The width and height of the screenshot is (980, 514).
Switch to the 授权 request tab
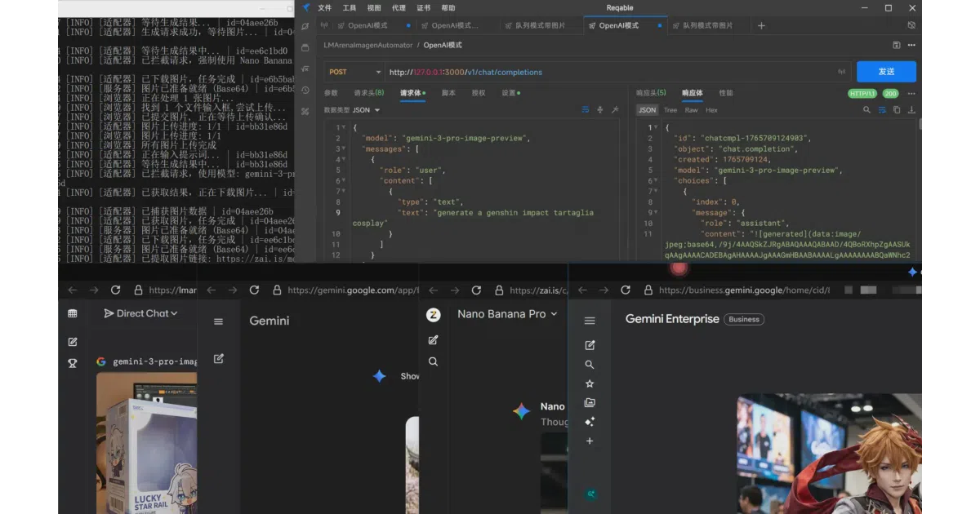479,93
